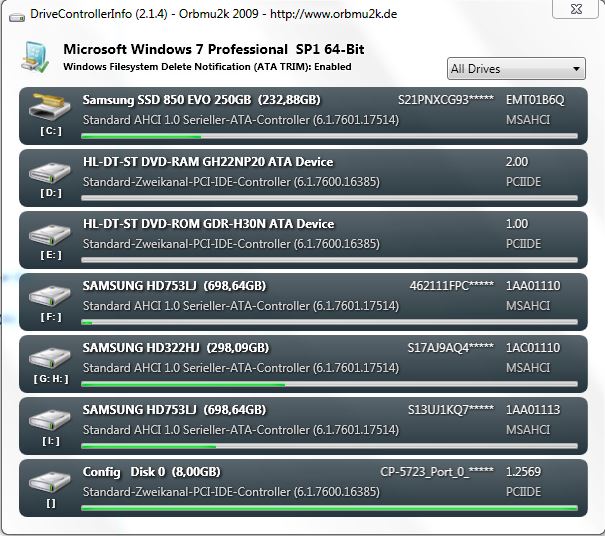This screenshot has height=536, width=605.
Task: Click firmware version 1AA01113
Action: [x=533, y=410]
